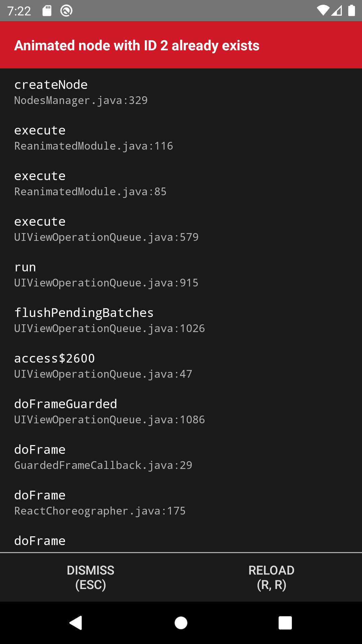Tap the SD card status bar icon

[x=47, y=10]
